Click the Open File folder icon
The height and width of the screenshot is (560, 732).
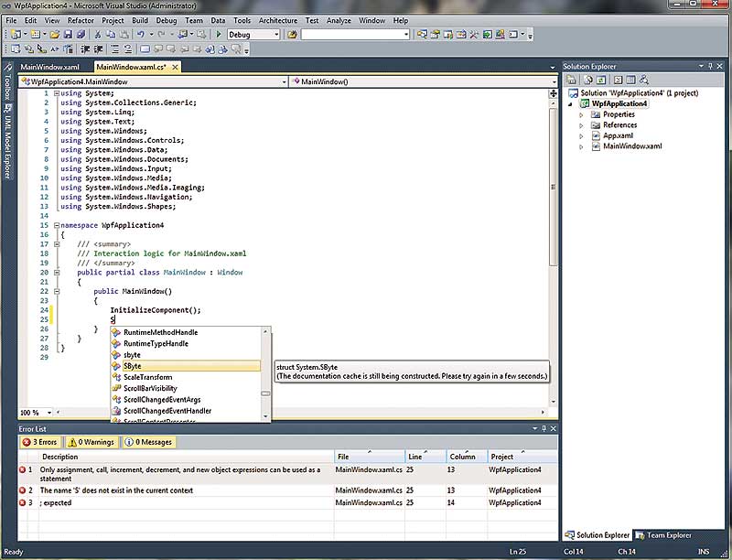(x=55, y=35)
